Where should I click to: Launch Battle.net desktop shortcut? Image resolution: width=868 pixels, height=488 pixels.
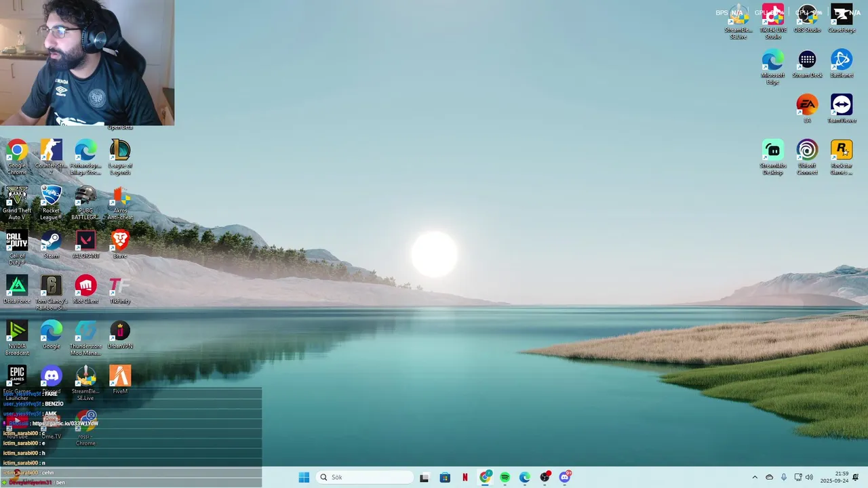coord(842,64)
